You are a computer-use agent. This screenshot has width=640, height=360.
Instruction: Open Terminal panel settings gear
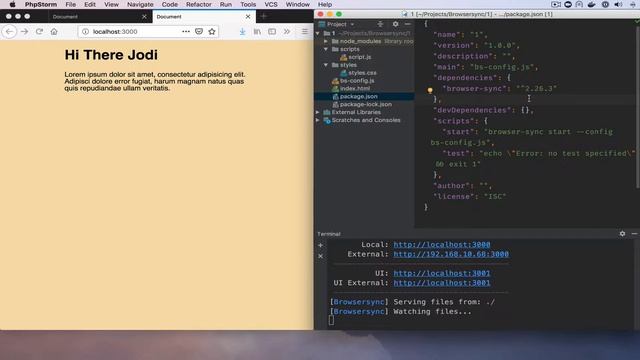(622, 233)
